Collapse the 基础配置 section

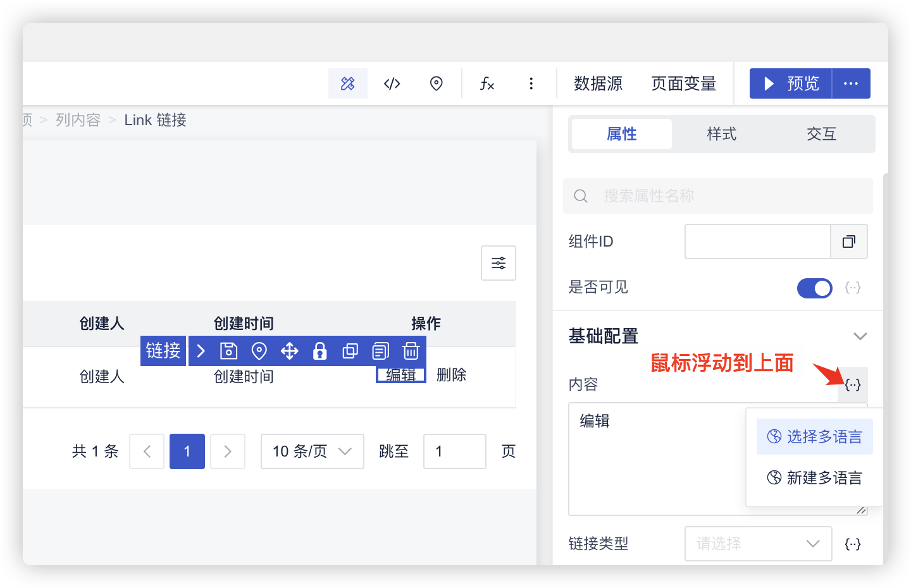coord(860,336)
